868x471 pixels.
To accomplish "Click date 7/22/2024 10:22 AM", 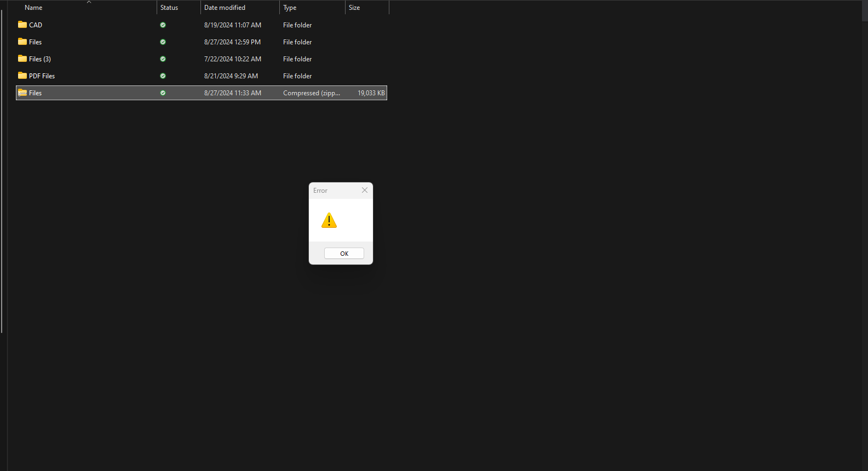I will click(x=233, y=59).
